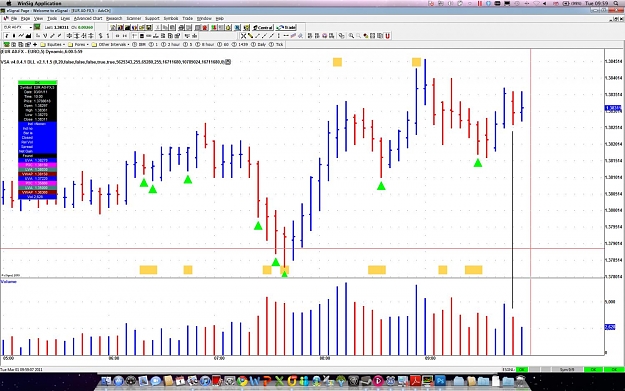The width and height of the screenshot is (625, 391).
Task: Open the Research menu
Action: [114, 18]
